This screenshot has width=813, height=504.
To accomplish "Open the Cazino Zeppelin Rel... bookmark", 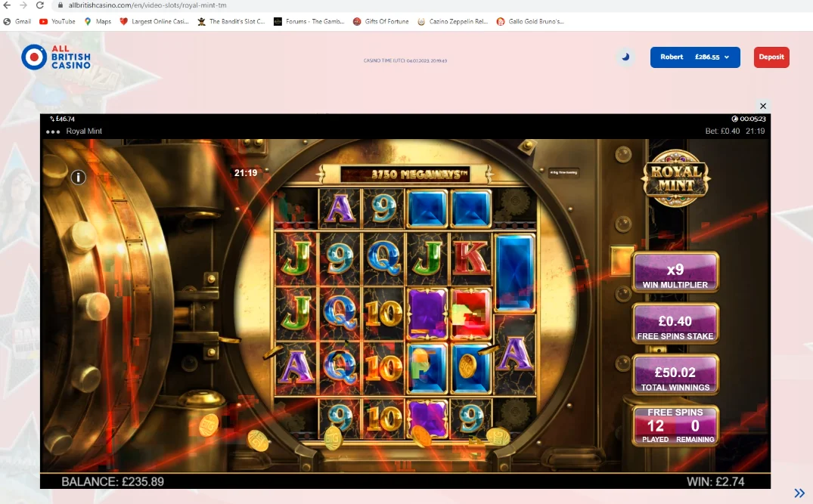I will coord(453,21).
